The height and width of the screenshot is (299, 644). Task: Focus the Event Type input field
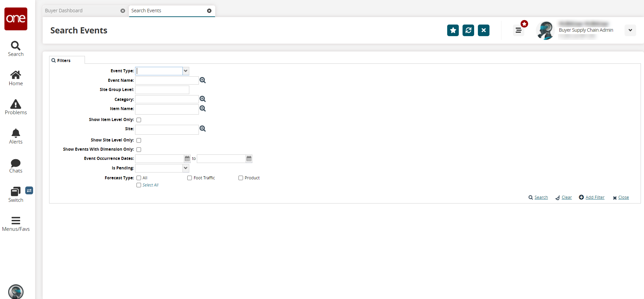(x=159, y=71)
